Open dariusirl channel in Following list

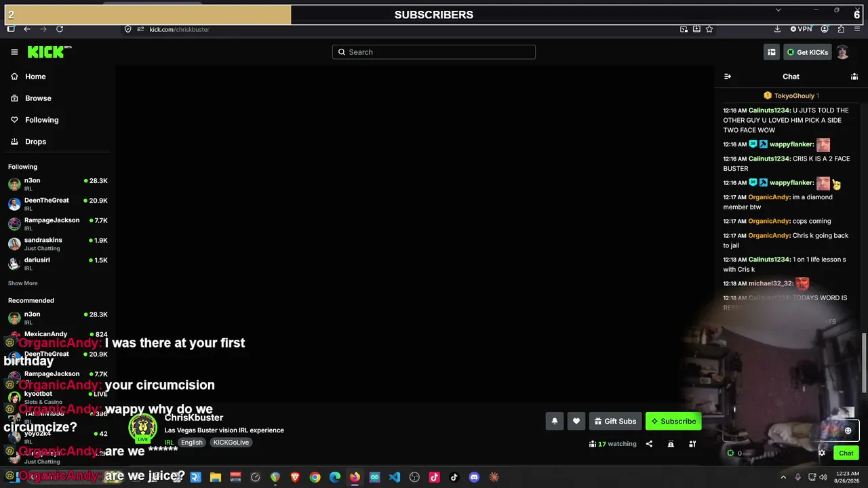[x=58, y=263]
